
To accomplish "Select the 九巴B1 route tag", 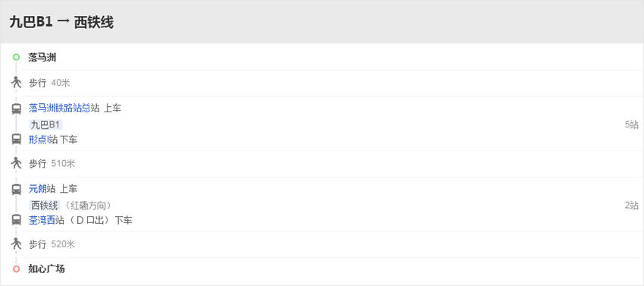I will tap(45, 124).
